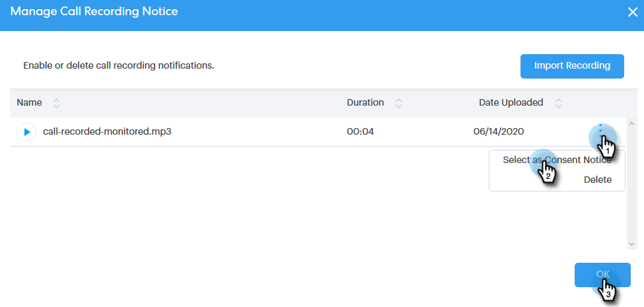Click the 00:04 duration value
The image size is (644, 307).
(361, 132)
